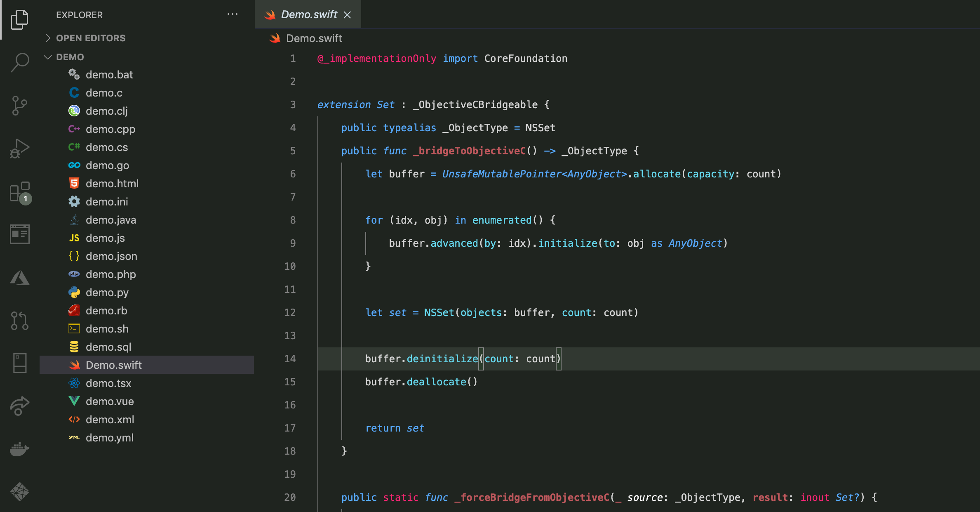Image resolution: width=980 pixels, height=512 pixels.
Task: Open the Run and Debug view
Action: (x=19, y=149)
